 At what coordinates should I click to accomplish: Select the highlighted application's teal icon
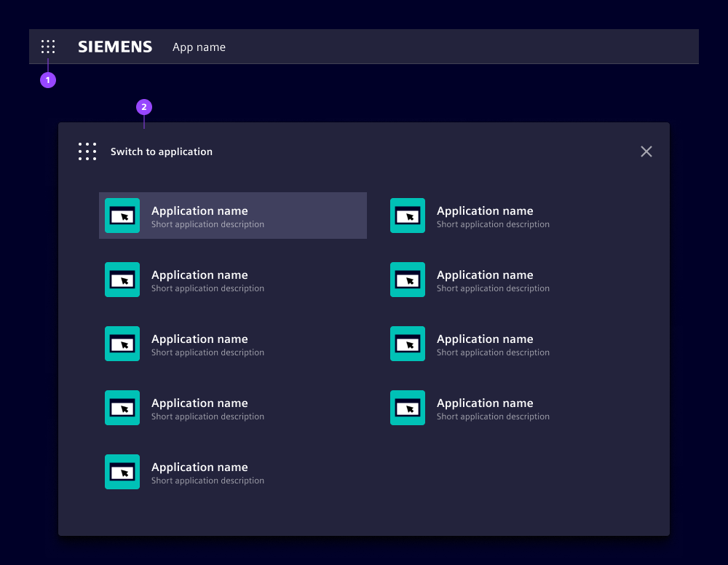[122, 216]
